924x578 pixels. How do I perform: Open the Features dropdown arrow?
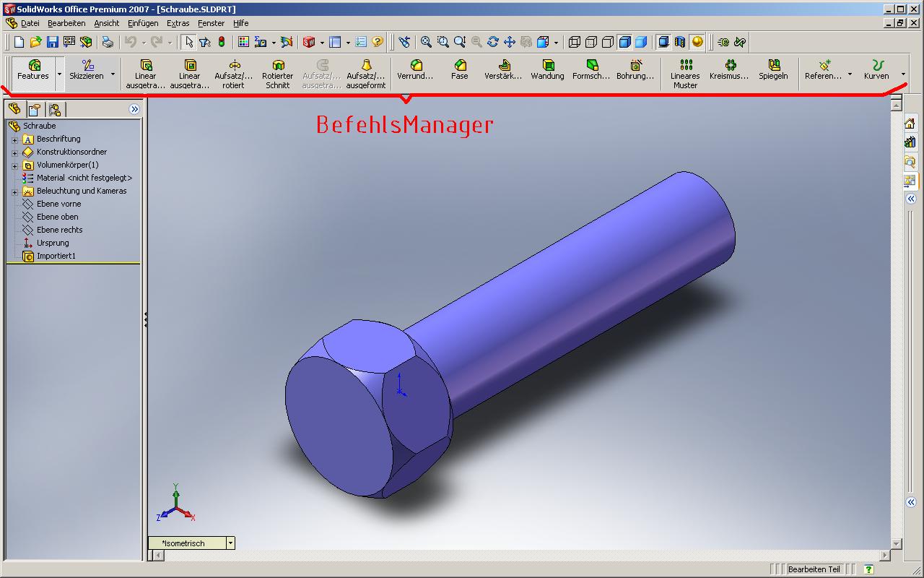click(x=59, y=74)
